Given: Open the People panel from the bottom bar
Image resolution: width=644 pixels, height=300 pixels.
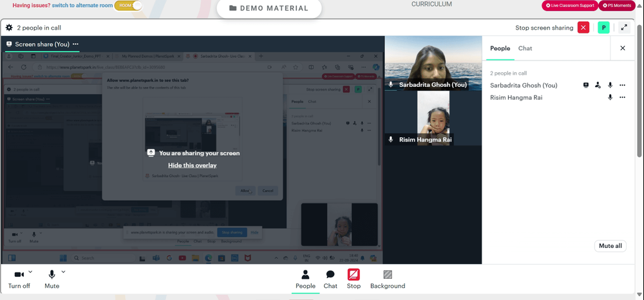Looking at the screenshot, I should pos(305,279).
